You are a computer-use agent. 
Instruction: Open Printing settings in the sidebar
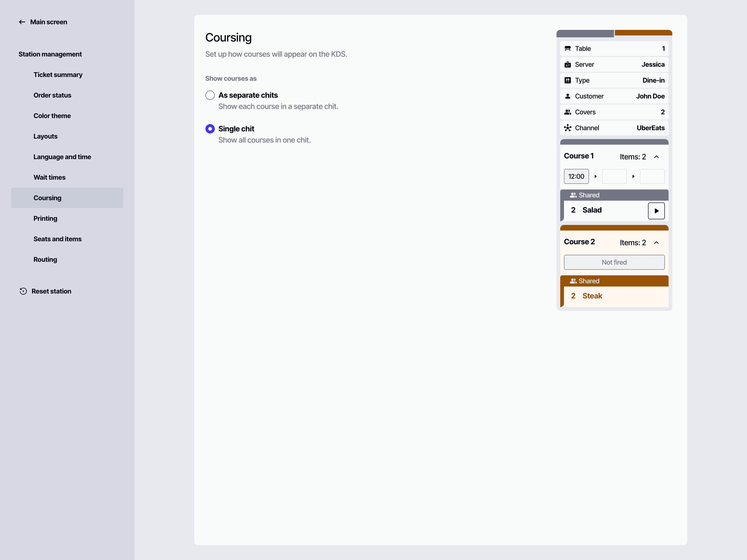45,218
